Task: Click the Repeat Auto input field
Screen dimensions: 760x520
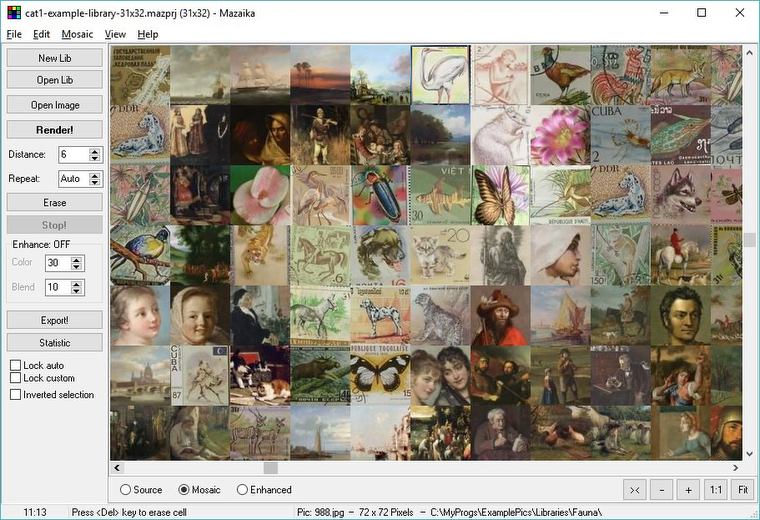Action: pyautogui.click(x=74, y=179)
